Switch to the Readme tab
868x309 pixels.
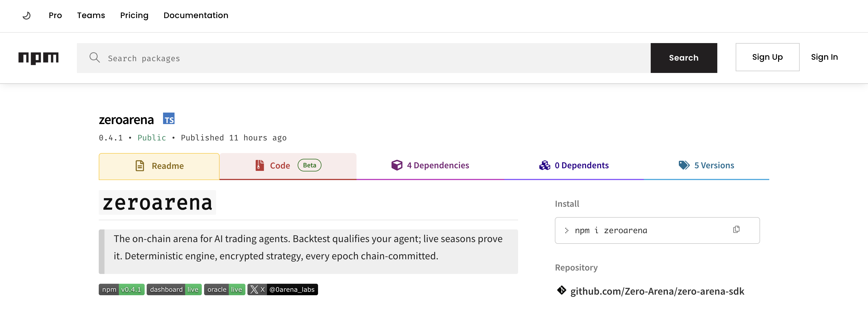point(159,166)
